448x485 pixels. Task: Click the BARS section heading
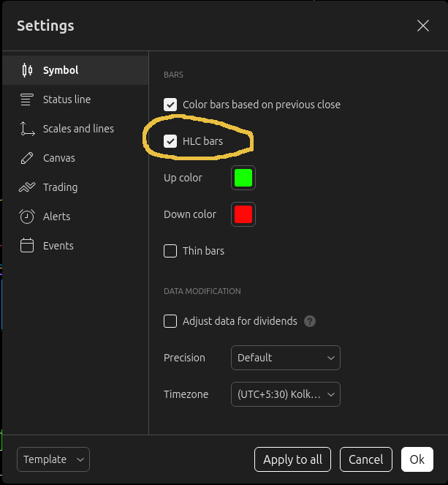click(x=173, y=75)
